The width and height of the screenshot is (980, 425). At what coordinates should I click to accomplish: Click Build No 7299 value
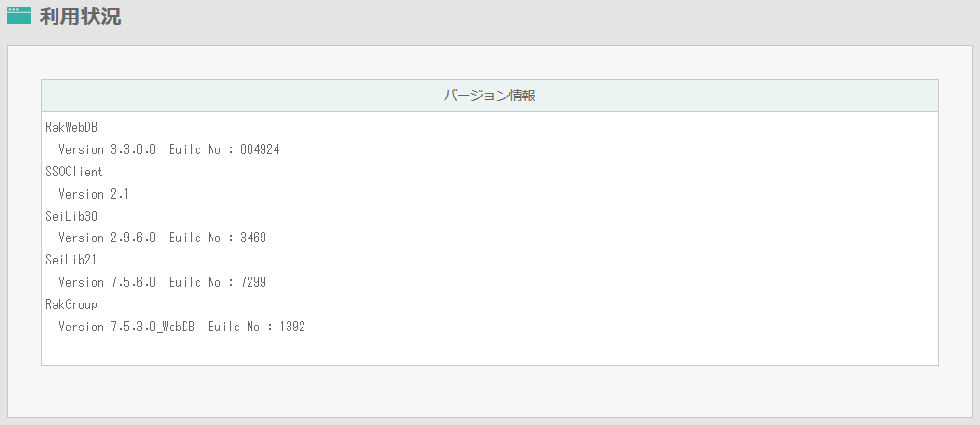(x=217, y=282)
